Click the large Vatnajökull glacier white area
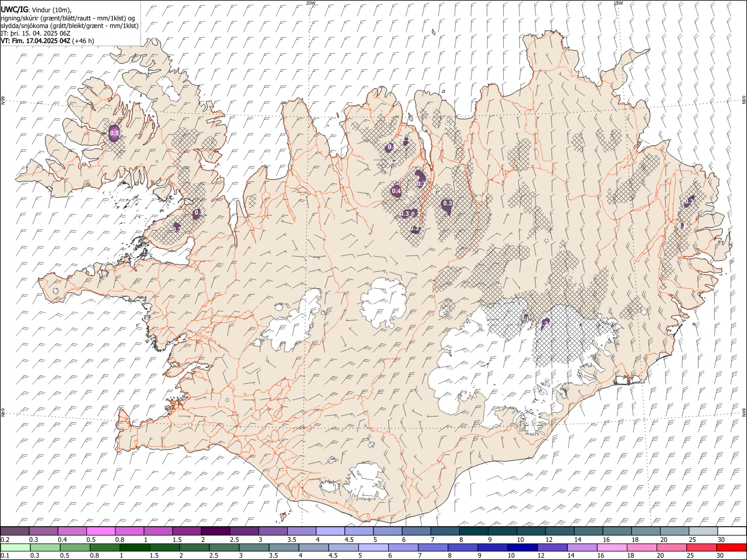Screen dimensions: 747x560 tap(514, 356)
